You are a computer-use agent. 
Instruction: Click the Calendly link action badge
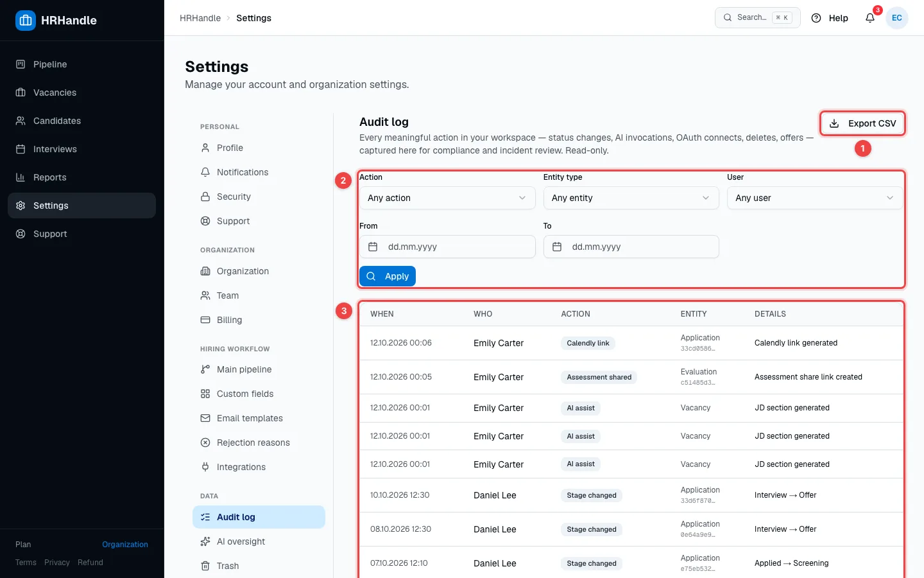click(588, 343)
